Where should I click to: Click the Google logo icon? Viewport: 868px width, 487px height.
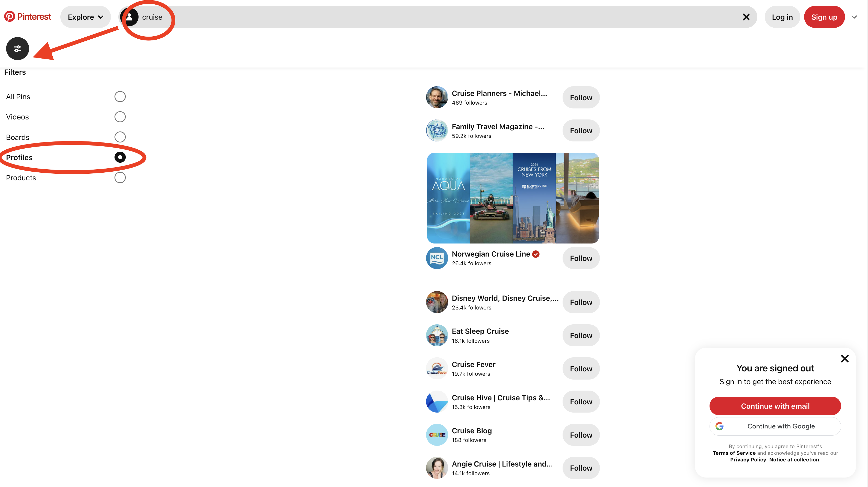719,426
